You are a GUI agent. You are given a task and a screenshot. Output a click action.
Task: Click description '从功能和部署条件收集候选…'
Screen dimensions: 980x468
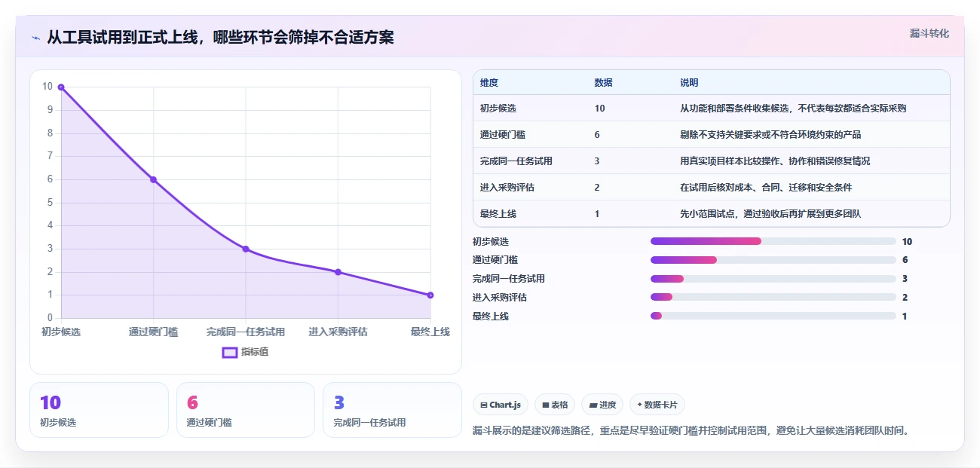pyautogui.click(x=793, y=109)
